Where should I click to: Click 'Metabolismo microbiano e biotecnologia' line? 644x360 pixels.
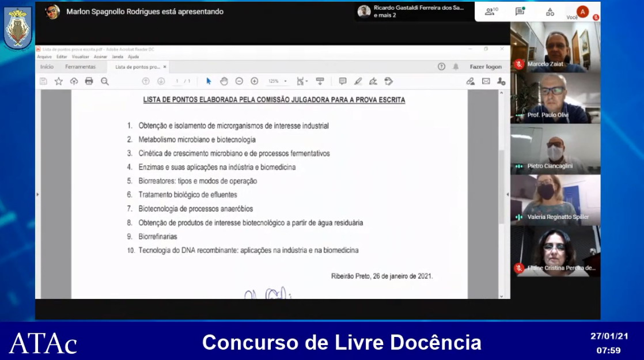197,139
